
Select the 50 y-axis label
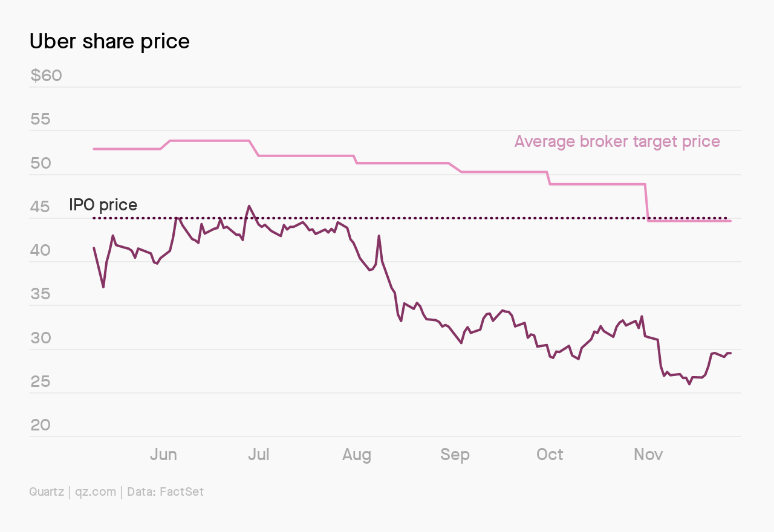[41, 163]
